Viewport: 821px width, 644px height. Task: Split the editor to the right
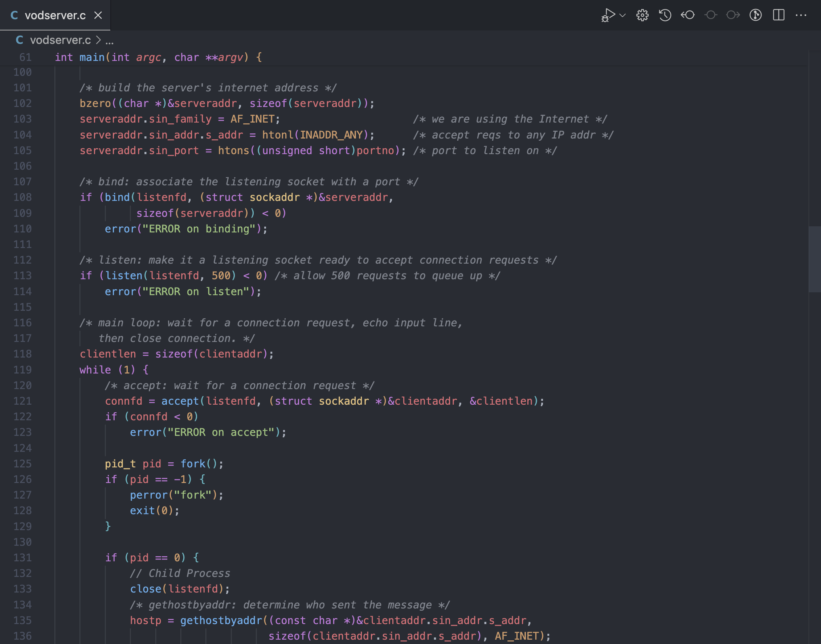[779, 16]
